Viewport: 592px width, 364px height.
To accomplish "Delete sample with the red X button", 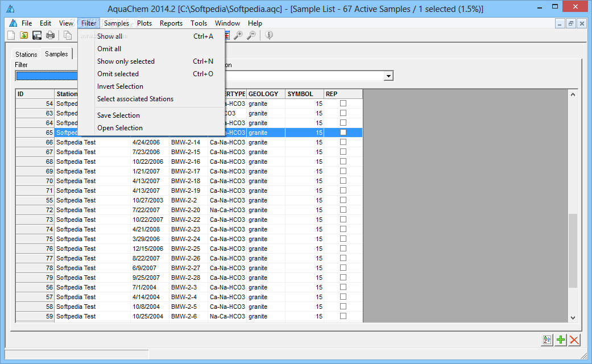I will pyautogui.click(x=574, y=340).
